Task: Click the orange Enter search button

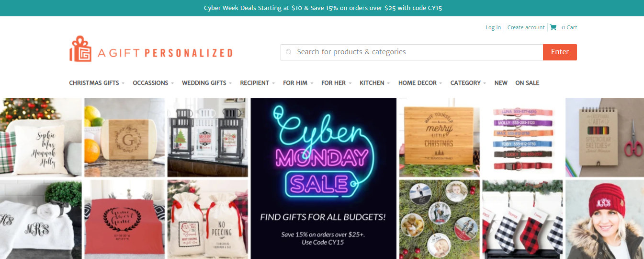Action: click(560, 52)
